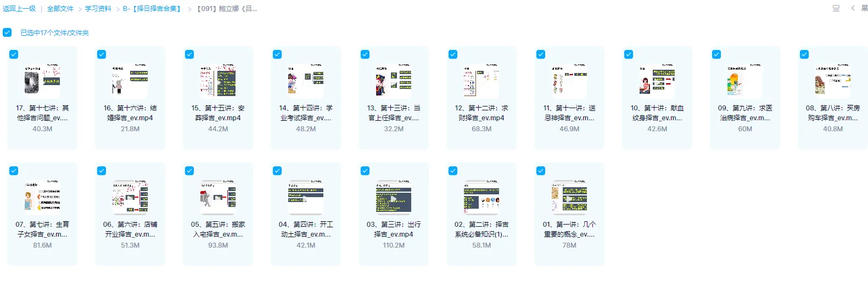Open the 09、第九讲 求医治病 video thumbnail
Viewport: 868px width, 291px height.
pos(745,81)
